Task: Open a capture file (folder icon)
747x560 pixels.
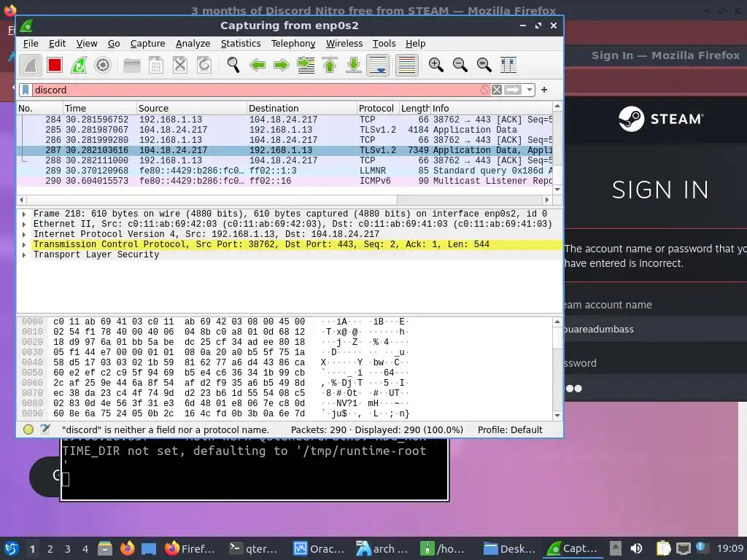Action: click(132, 65)
